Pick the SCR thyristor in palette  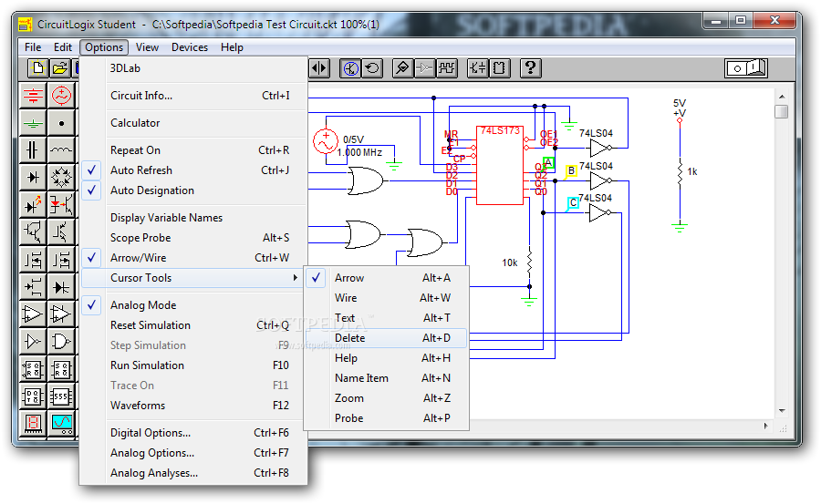61,287
